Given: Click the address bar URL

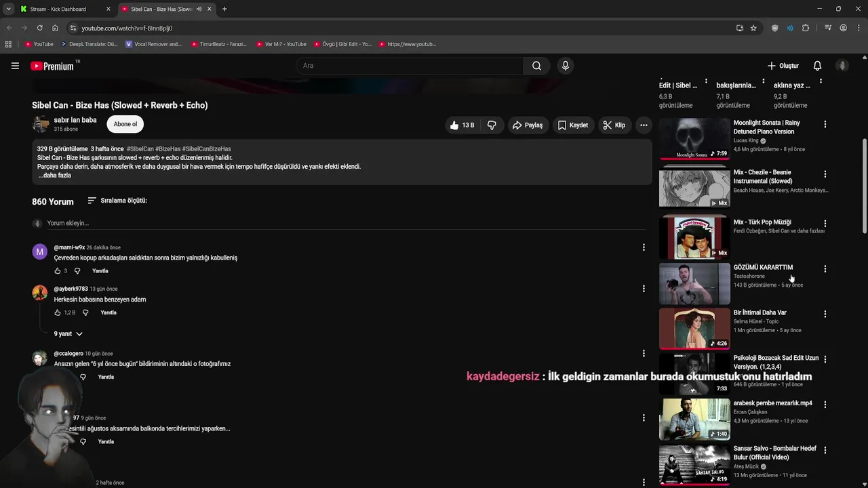Looking at the screenshot, I should coord(127,28).
